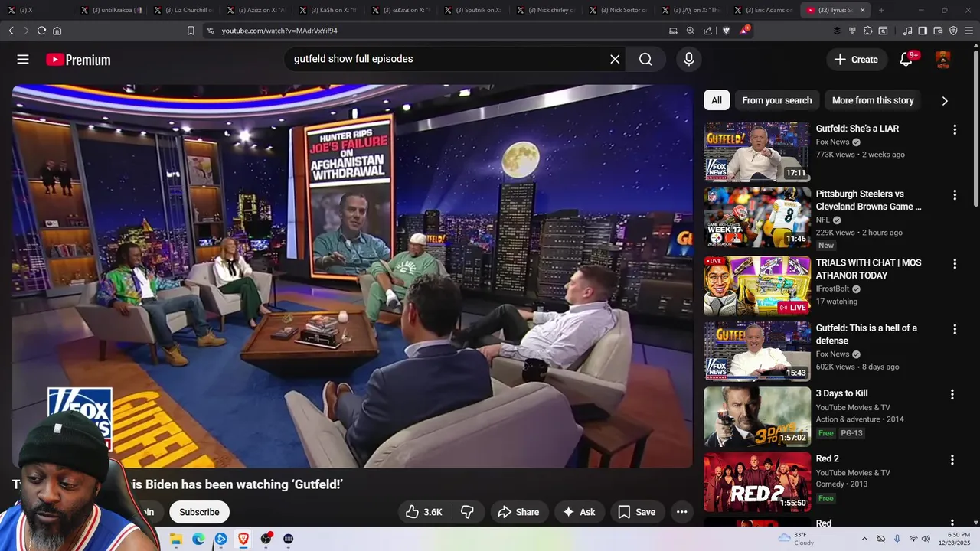Like the video with 3.6K likes
The image size is (980, 551).
tap(424, 512)
